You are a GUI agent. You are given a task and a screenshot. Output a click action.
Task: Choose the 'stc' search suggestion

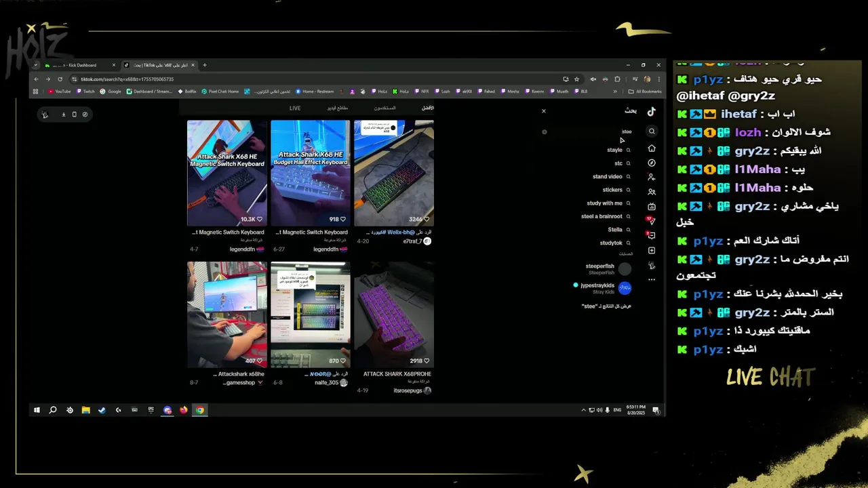(x=622, y=163)
